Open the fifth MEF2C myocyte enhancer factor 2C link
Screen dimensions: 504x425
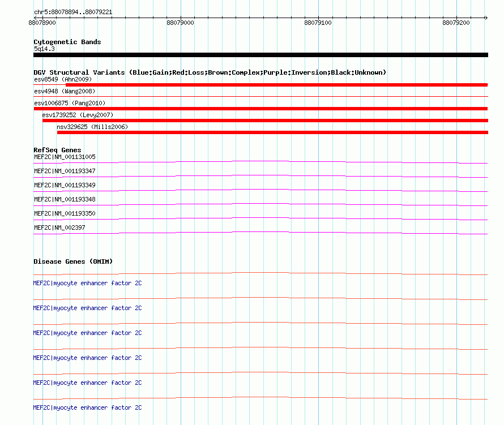(x=87, y=383)
